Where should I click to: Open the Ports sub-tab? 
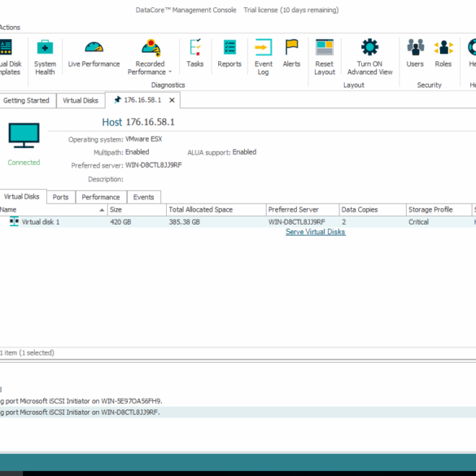(60, 198)
